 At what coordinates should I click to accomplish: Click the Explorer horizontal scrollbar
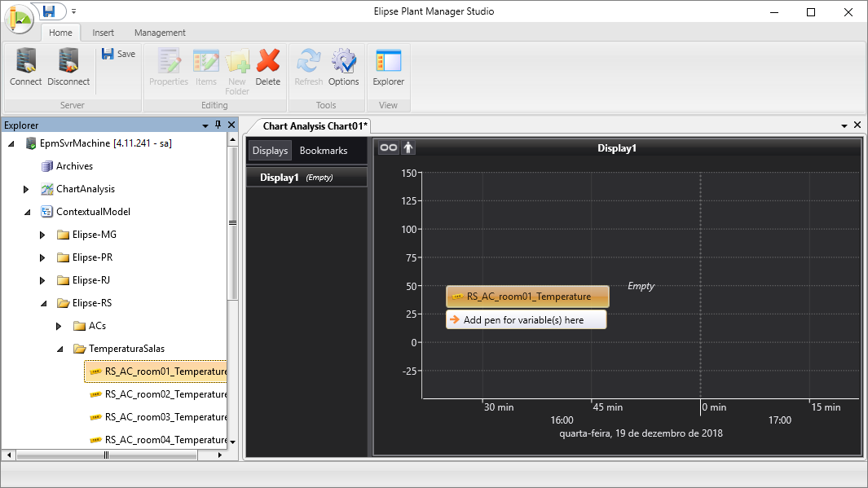click(x=106, y=455)
